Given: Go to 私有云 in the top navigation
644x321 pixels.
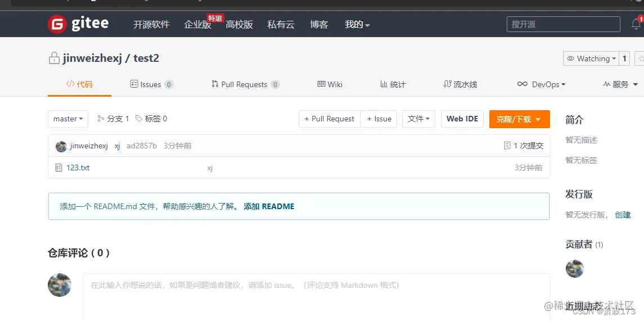Looking at the screenshot, I should click(281, 25).
